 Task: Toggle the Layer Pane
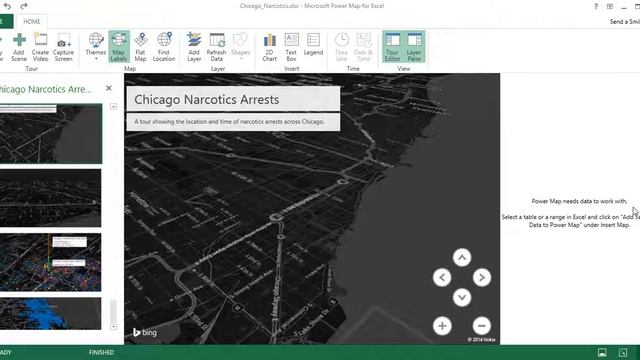[414, 47]
